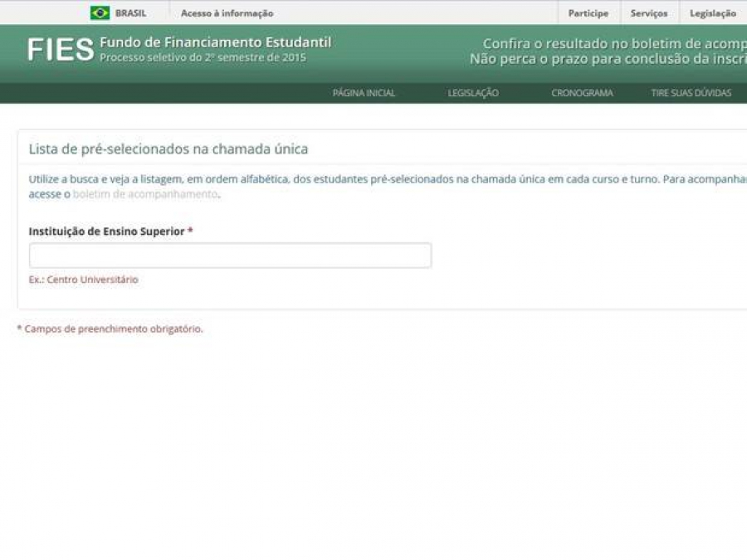Open the BRASIL portal link
747x560 pixels.
(x=130, y=13)
